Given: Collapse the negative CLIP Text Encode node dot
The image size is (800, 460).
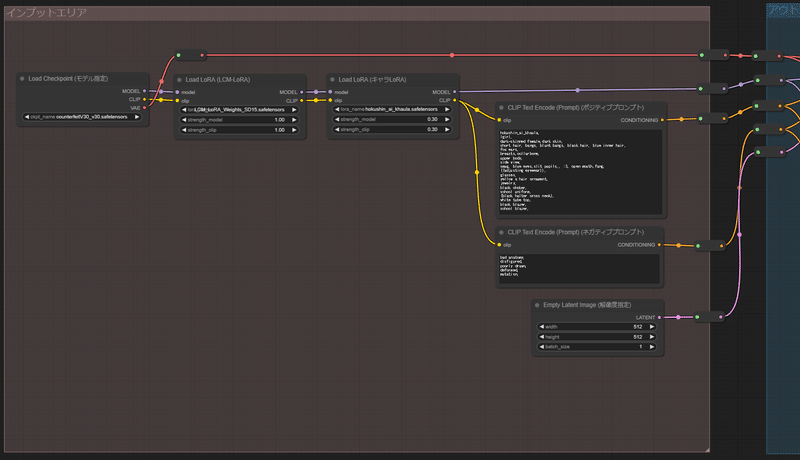Looking at the screenshot, I should tap(501, 232).
